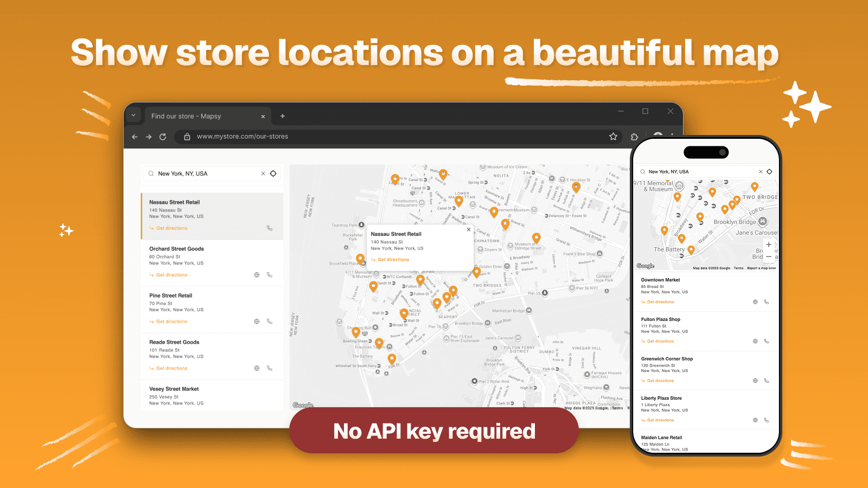Open Reade Street Goods website with the globe icon
The width and height of the screenshot is (868, 488).
[x=257, y=368]
